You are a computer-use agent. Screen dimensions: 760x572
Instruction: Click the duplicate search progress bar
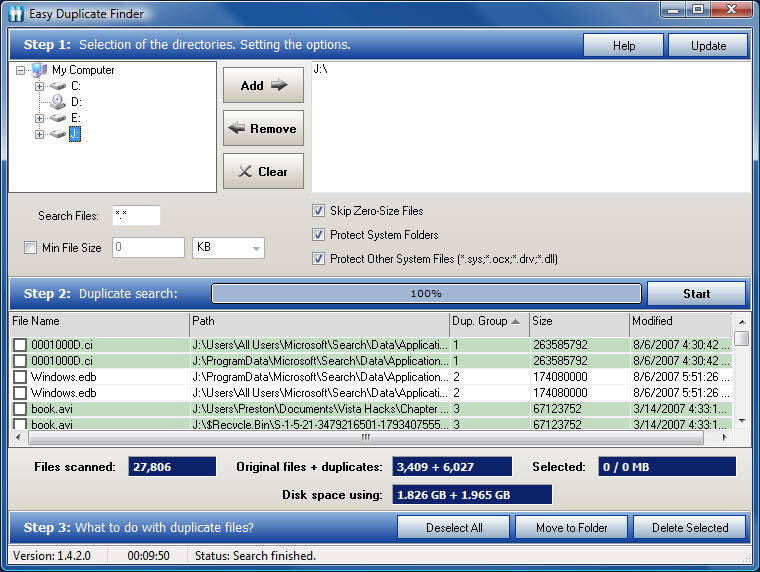point(426,294)
